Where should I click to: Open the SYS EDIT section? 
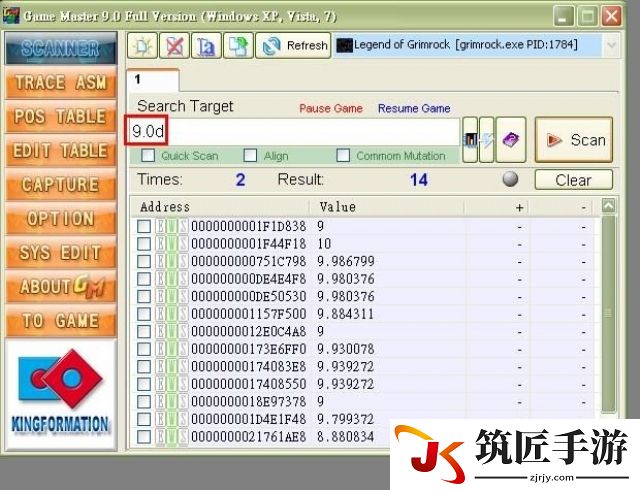pyautogui.click(x=61, y=252)
